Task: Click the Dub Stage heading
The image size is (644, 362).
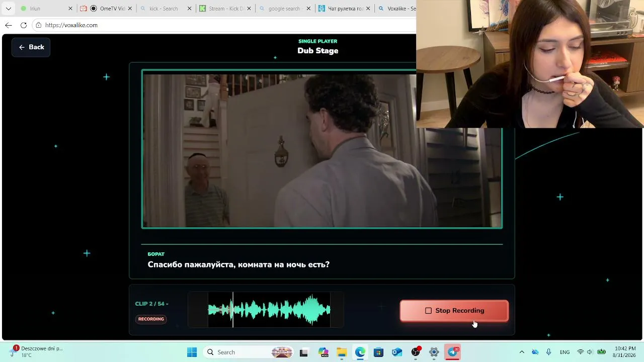Action: coord(318,51)
